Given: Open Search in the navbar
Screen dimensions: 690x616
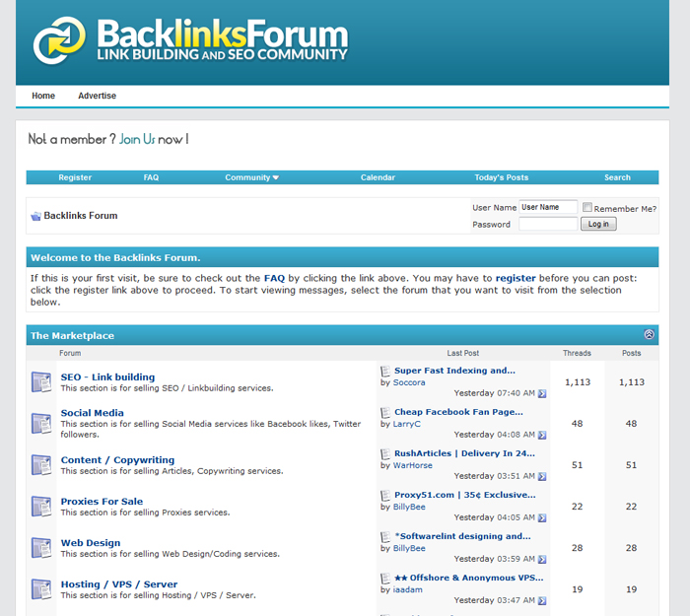Looking at the screenshot, I should click(617, 177).
